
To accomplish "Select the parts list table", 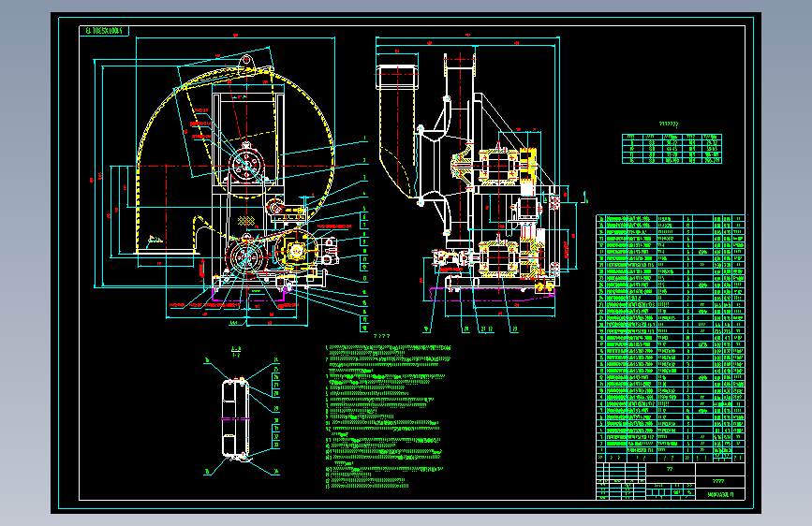I will [671, 339].
